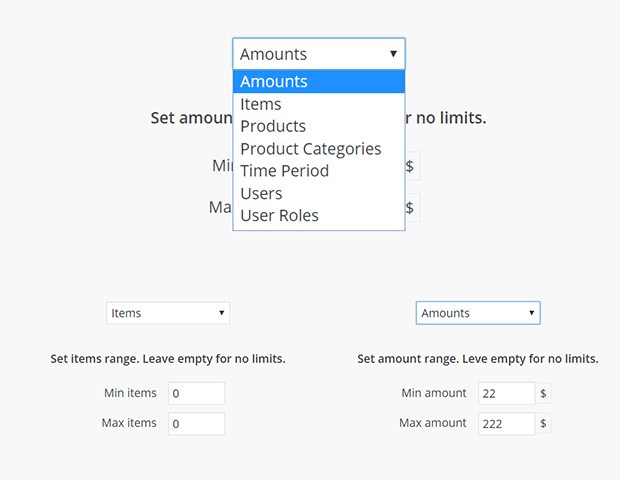Viewport: 620px width, 480px height.
Task: Click the Min items label
Action: click(130, 393)
